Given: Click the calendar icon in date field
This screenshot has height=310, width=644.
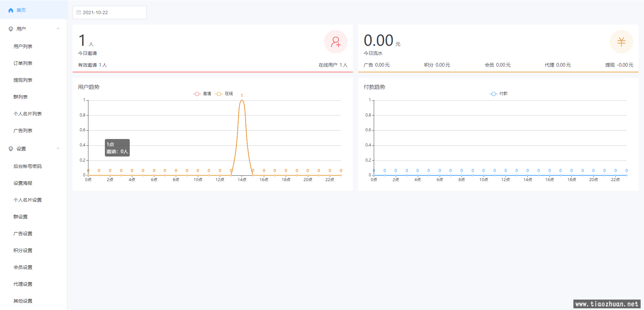Looking at the screenshot, I should [79, 12].
